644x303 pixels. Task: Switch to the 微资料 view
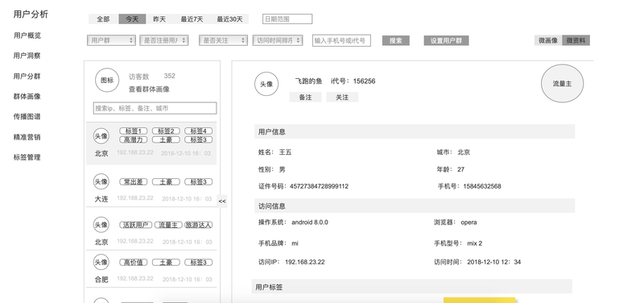coord(576,40)
